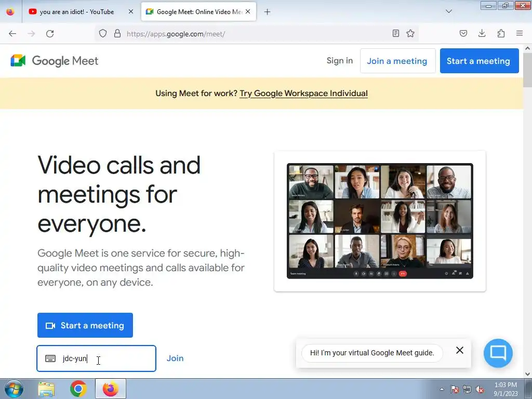This screenshot has width=532, height=399.
Task: Expand the list all tabs chevron
Action: tap(448, 11)
